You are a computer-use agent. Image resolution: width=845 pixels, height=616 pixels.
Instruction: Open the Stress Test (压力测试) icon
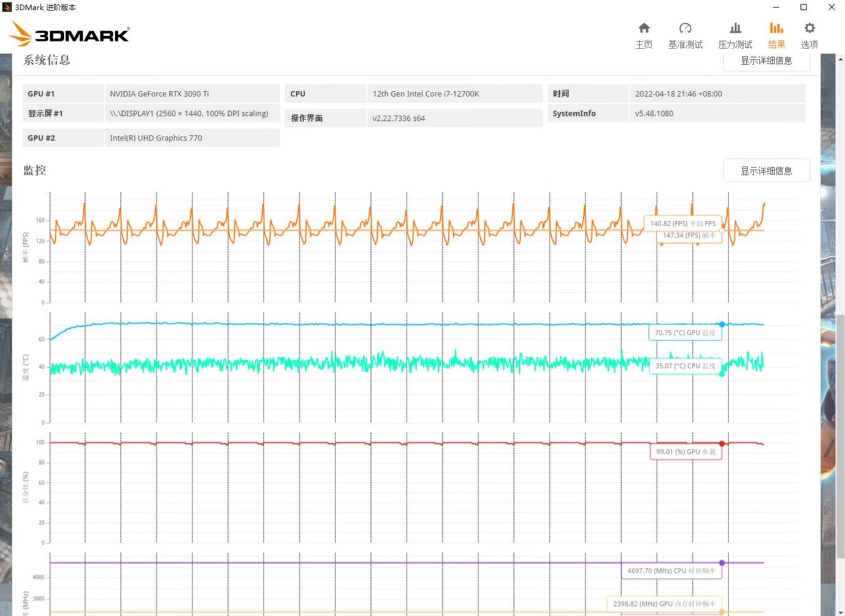click(x=735, y=28)
